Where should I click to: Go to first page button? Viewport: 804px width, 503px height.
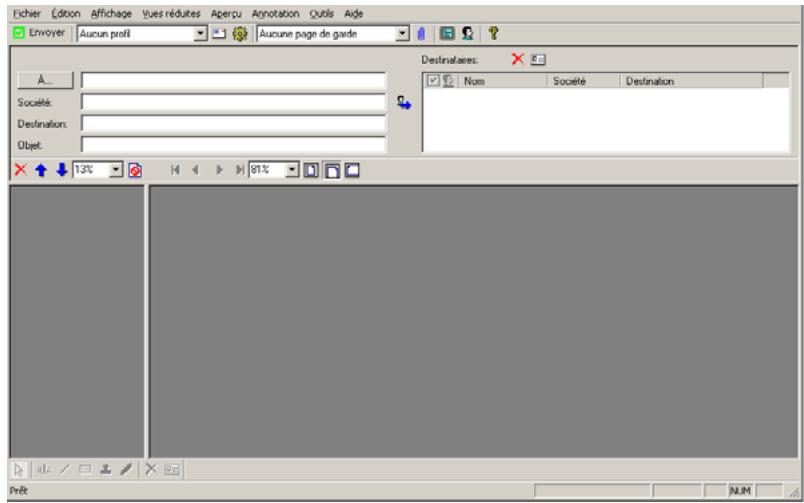[x=175, y=170]
